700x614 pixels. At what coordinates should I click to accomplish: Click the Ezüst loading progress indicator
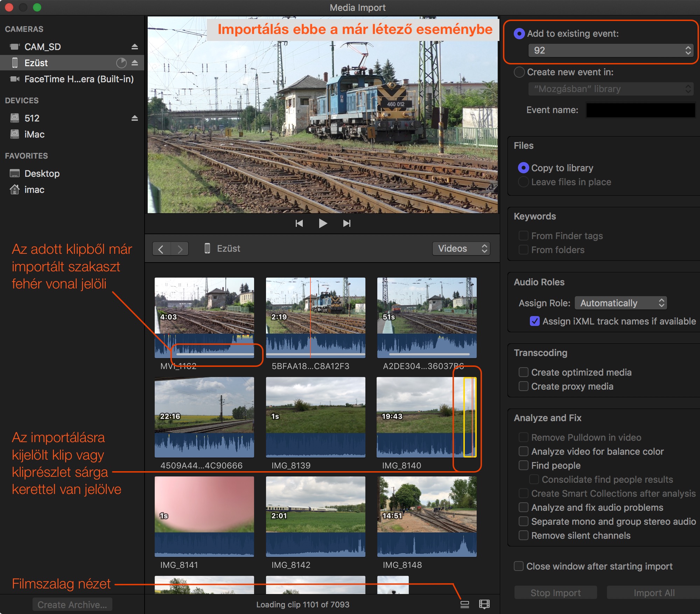pyautogui.click(x=121, y=63)
